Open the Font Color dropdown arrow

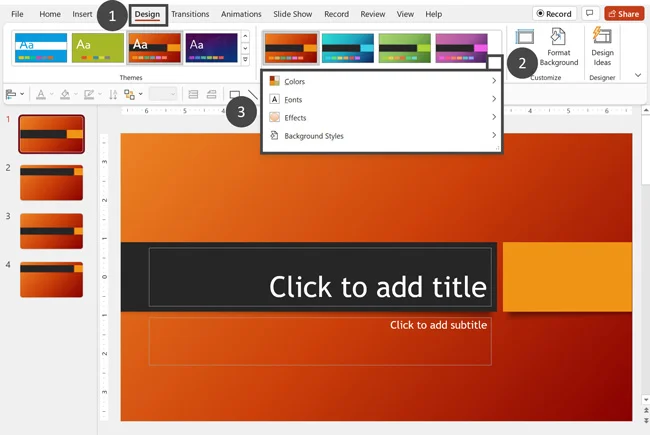coord(52,95)
